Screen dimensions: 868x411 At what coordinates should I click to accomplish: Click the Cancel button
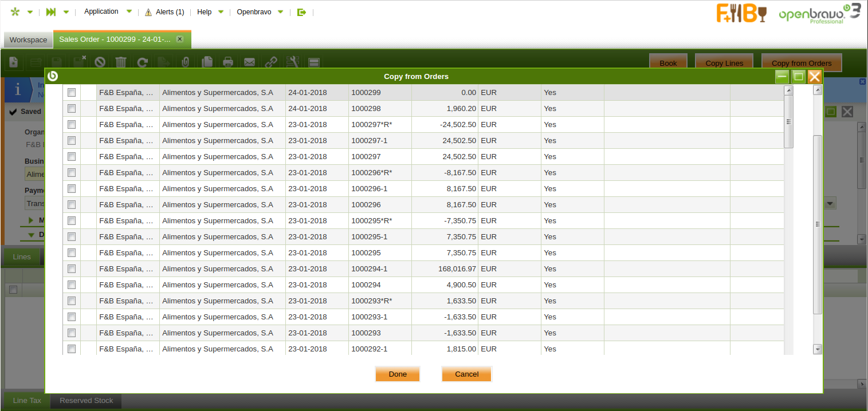(x=467, y=374)
